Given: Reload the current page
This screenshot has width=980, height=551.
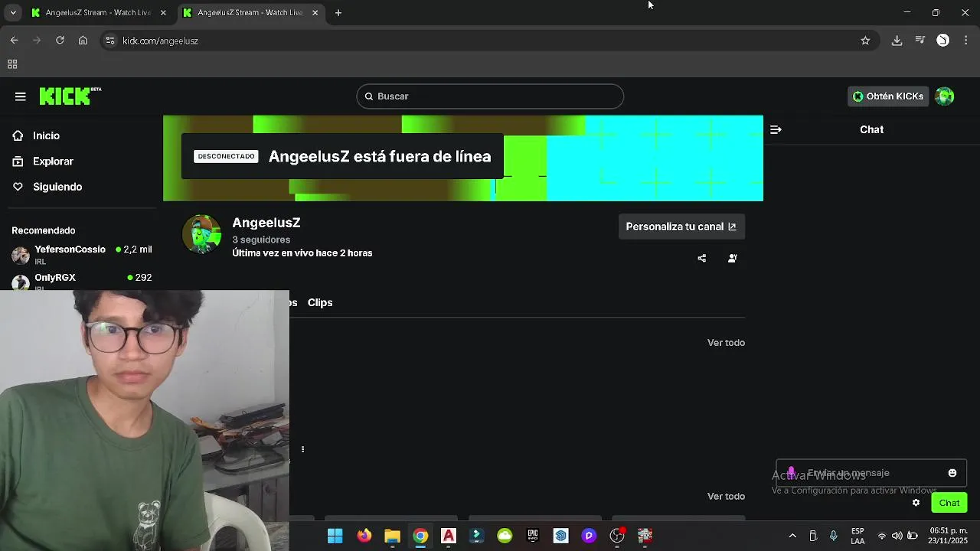Looking at the screenshot, I should click(60, 41).
